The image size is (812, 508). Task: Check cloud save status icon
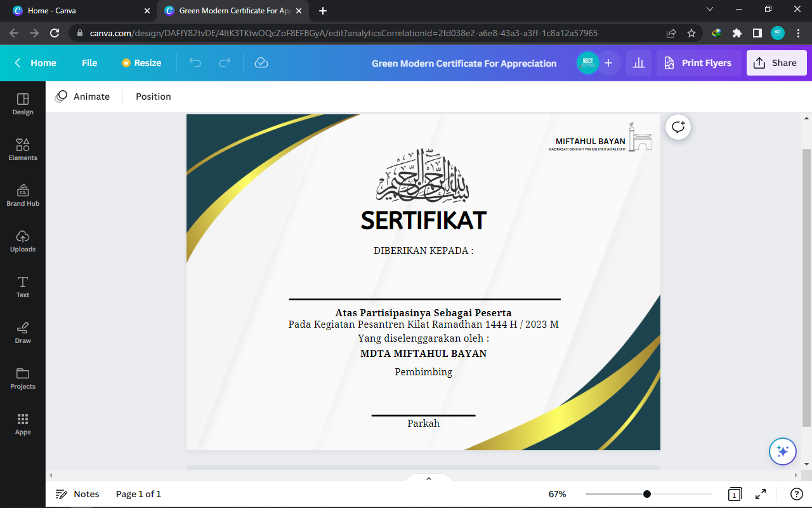(x=261, y=63)
